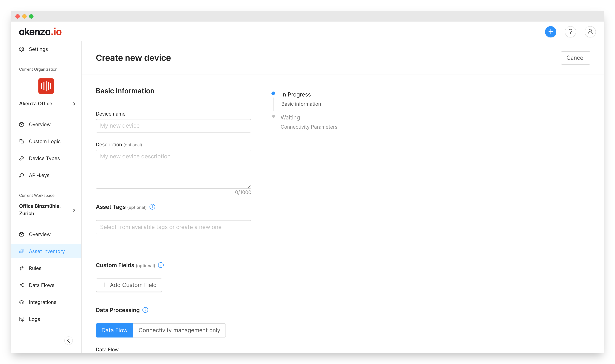615x364 pixels.
Task: Click the Add Custom Field button
Action: coord(129,285)
